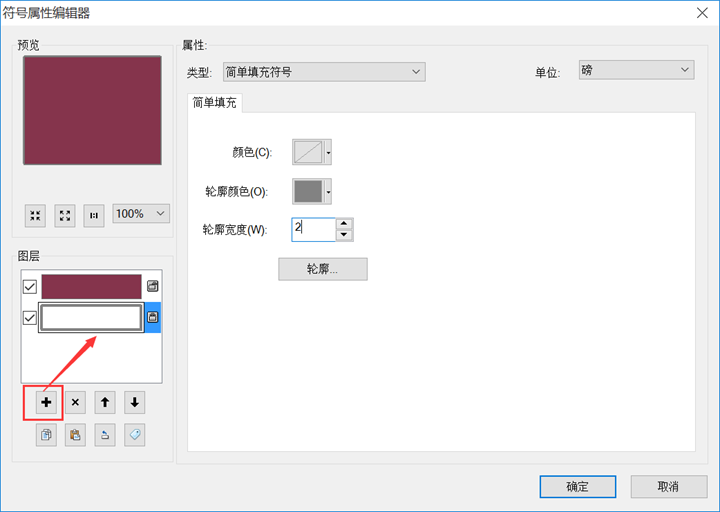Close the 符号属性编辑器 dialog
The image size is (720, 512).
[x=702, y=13]
